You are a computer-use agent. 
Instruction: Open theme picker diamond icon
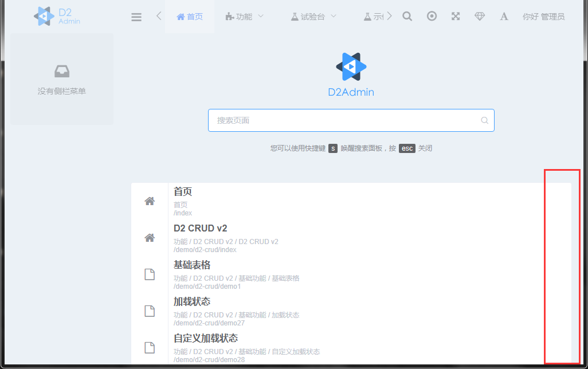(x=480, y=17)
